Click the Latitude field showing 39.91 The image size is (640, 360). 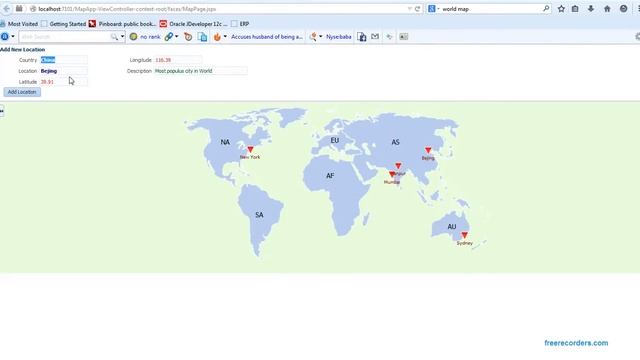[x=64, y=82]
